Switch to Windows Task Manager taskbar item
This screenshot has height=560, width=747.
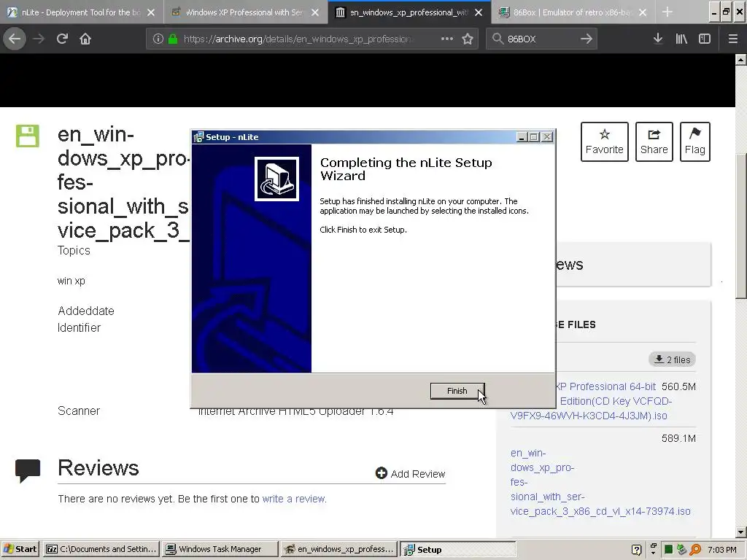pos(220,549)
